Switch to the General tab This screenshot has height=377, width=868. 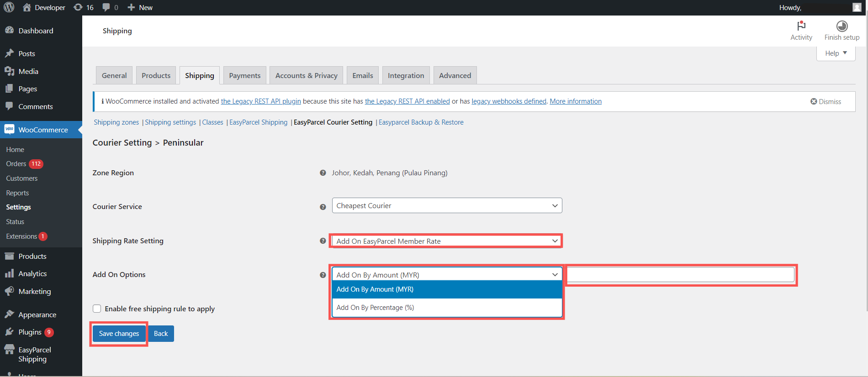tap(114, 75)
